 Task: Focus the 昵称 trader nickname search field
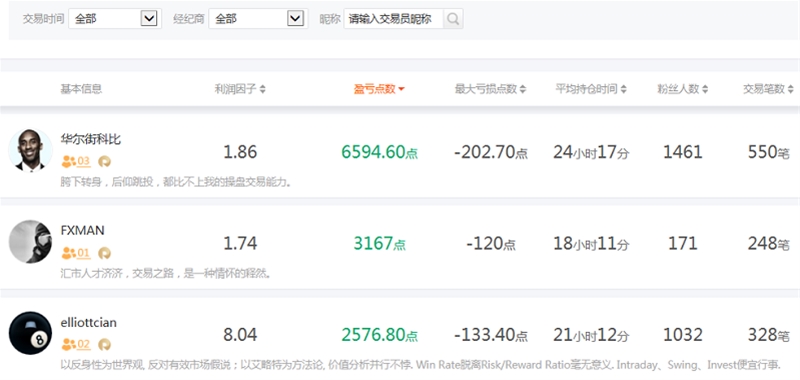pyautogui.click(x=393, y=19)
